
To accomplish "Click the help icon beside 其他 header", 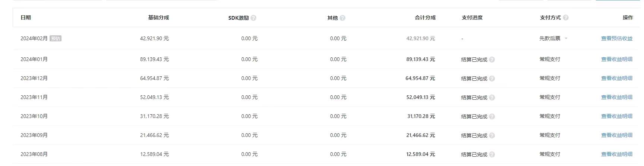I will pos(342,18).
